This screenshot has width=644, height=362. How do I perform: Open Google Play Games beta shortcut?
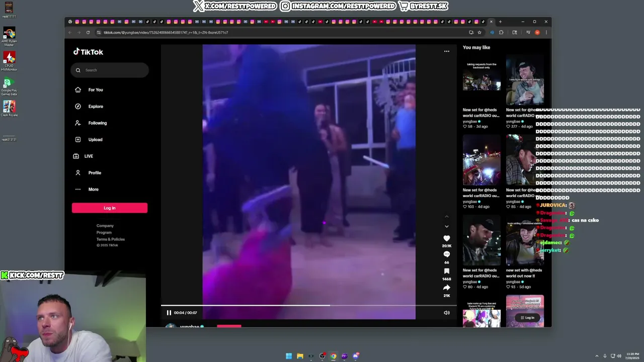coord(9,86)
